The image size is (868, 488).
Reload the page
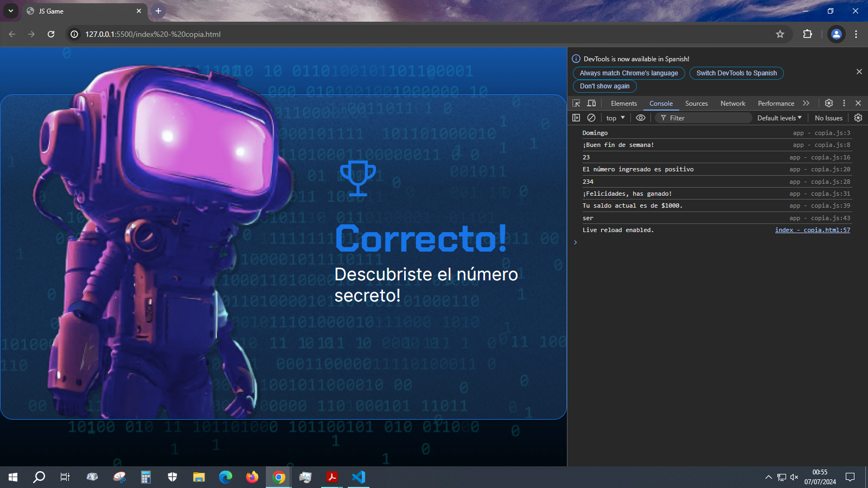pos(51,34)
